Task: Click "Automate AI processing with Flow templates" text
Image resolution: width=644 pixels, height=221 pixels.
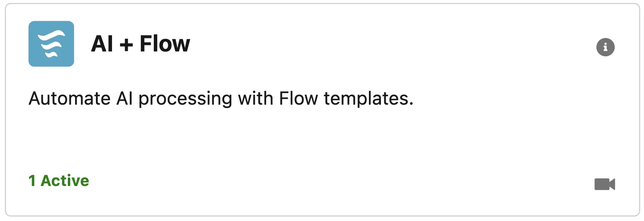Action: [221, 99]
